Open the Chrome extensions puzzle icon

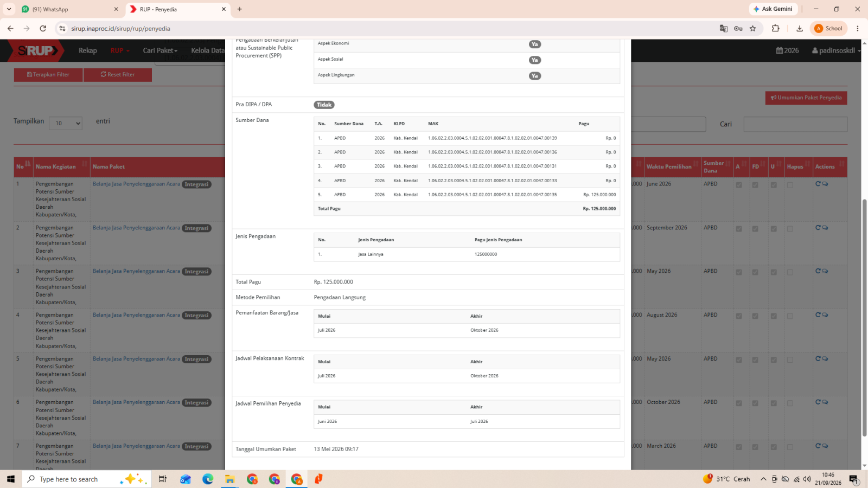(775, 28)
